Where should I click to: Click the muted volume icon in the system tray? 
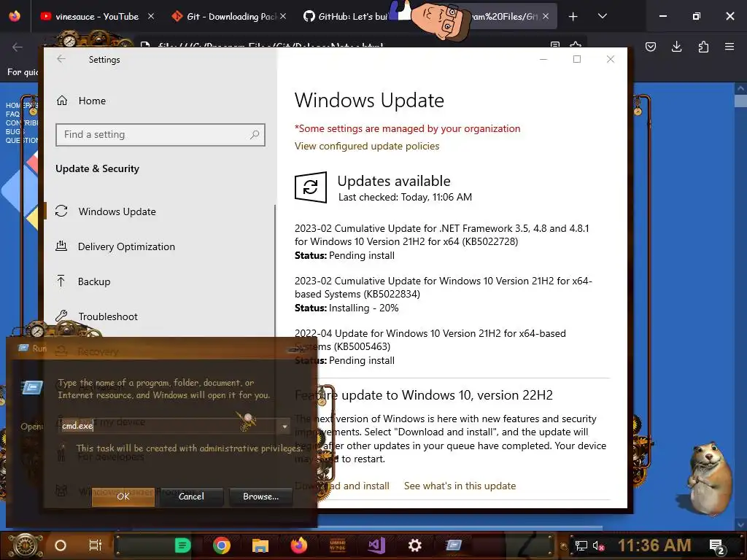598,545
